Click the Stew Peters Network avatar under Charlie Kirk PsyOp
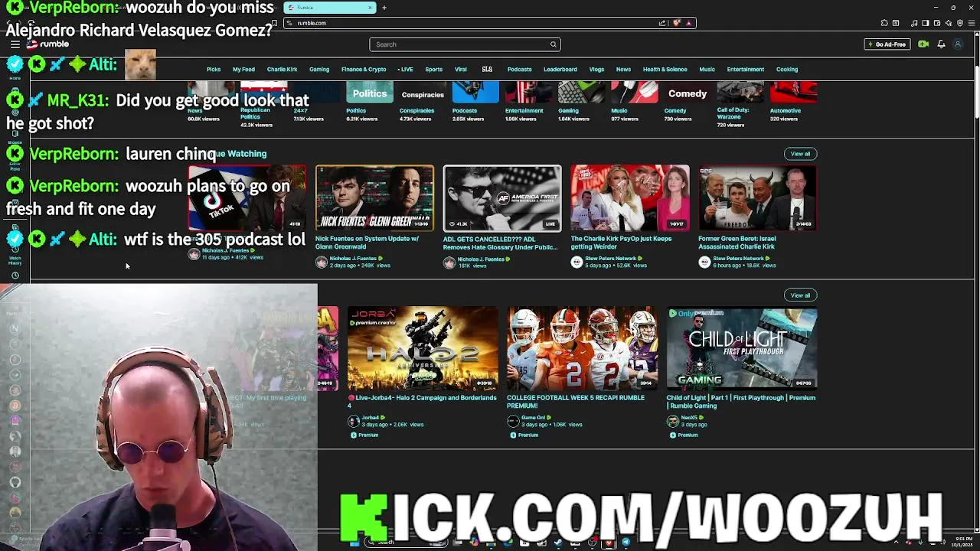Image resolution: width=980 pixels, height=551 pixels. [x=577, y=262]
